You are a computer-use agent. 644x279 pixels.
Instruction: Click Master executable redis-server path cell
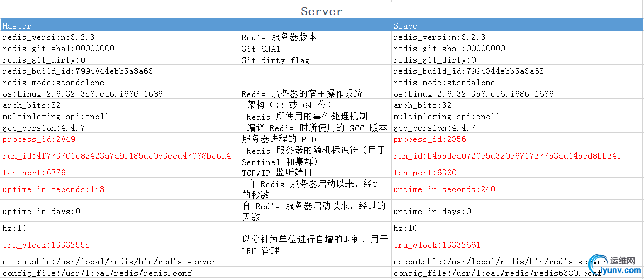pos(120,261)
